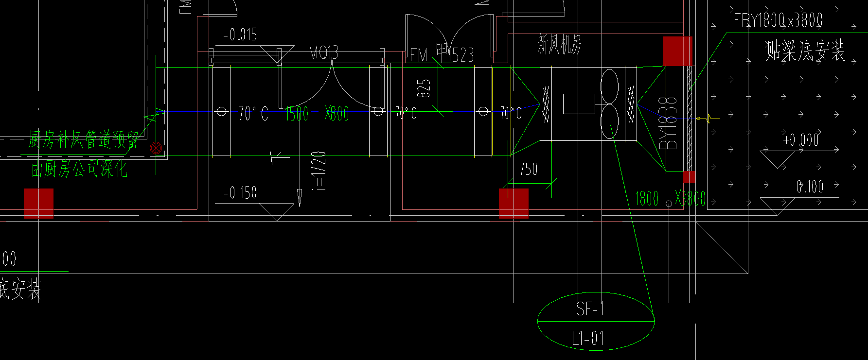868x360 pixels.
Task: Select the damper circle left of the 1500 X800 label
Action: 222,112
